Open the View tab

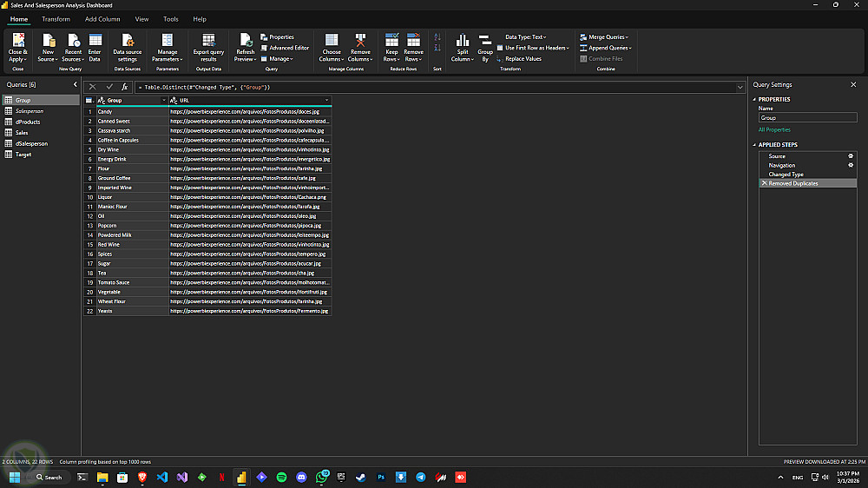[x=141, y=19]
